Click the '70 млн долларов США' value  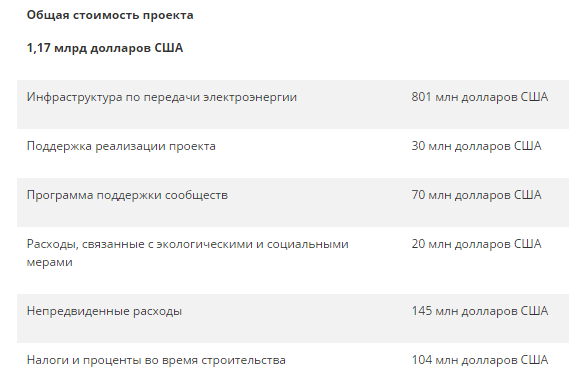pos(476,195)
